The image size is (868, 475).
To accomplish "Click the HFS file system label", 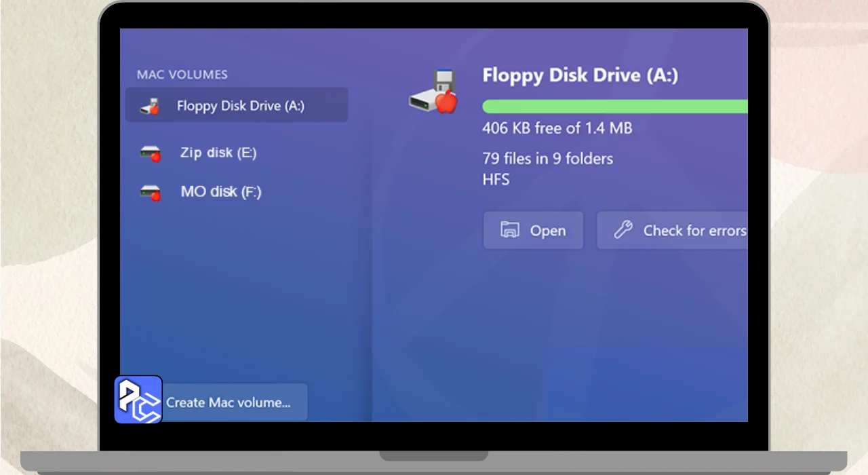I will [x=496, y=180].
